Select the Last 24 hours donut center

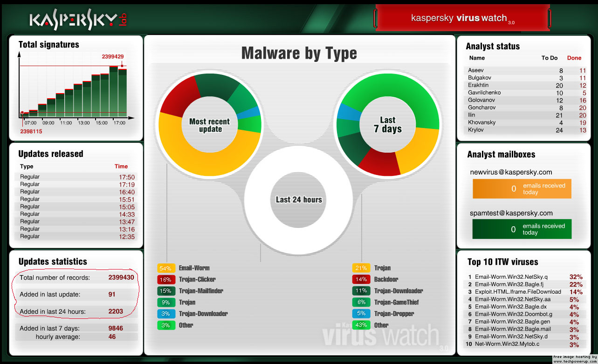click(299, 200)
